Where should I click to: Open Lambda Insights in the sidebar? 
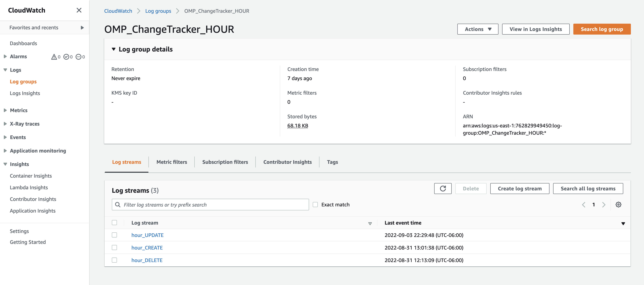29,187
